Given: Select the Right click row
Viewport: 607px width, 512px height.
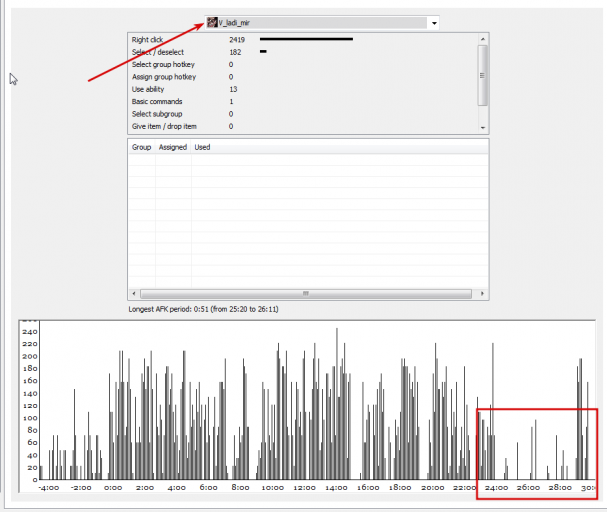Looking at the screenshot, I should (x=303, y=39).
